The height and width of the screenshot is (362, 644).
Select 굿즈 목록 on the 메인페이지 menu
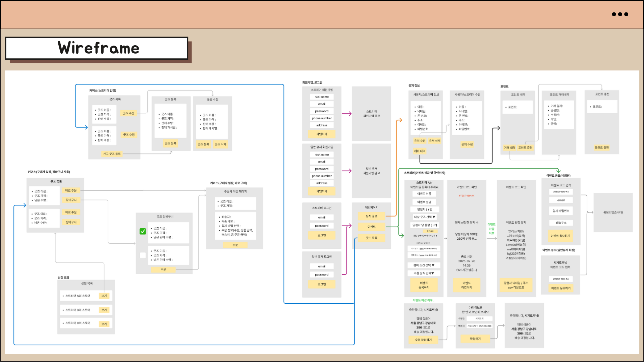point(371,238)
